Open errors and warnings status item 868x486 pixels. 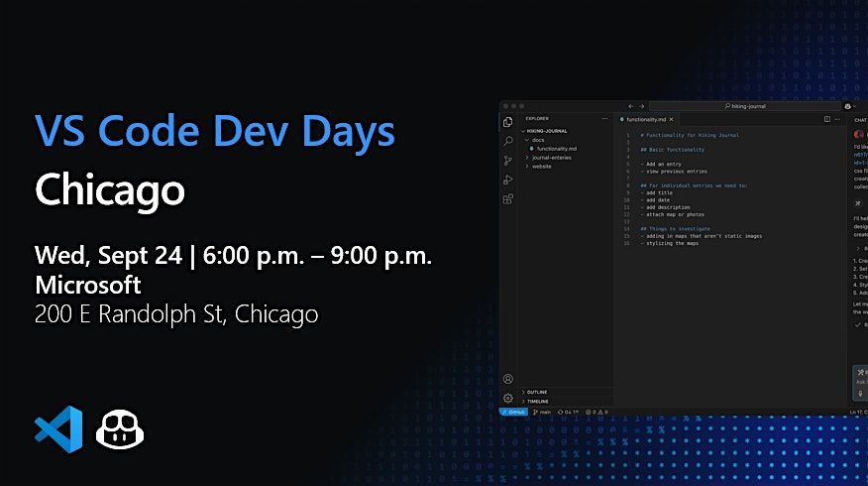click(x=597, y=413)
